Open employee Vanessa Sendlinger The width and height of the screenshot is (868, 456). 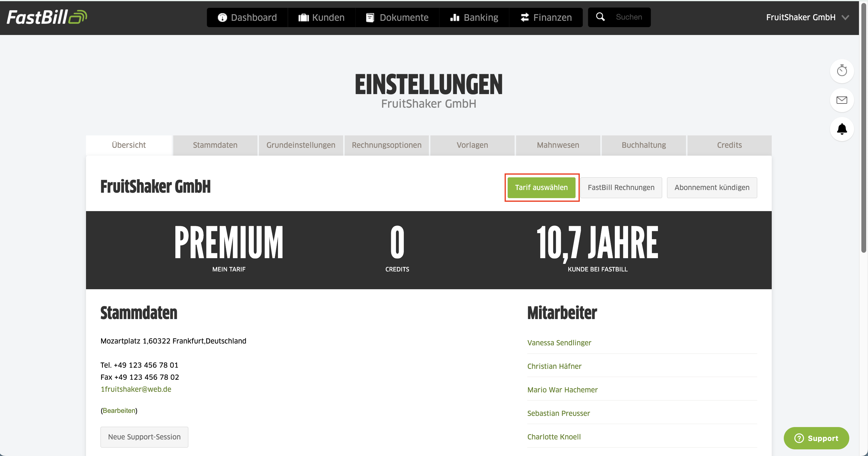559,343
